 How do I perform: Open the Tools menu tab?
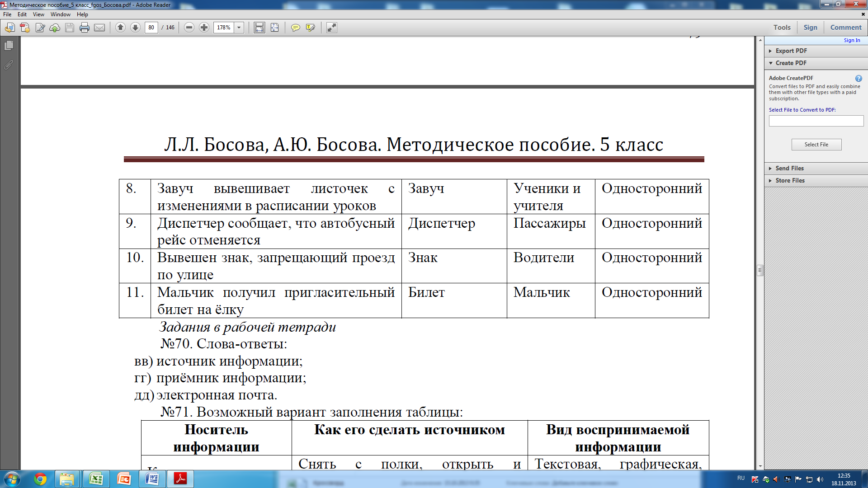tap(782, 28)
